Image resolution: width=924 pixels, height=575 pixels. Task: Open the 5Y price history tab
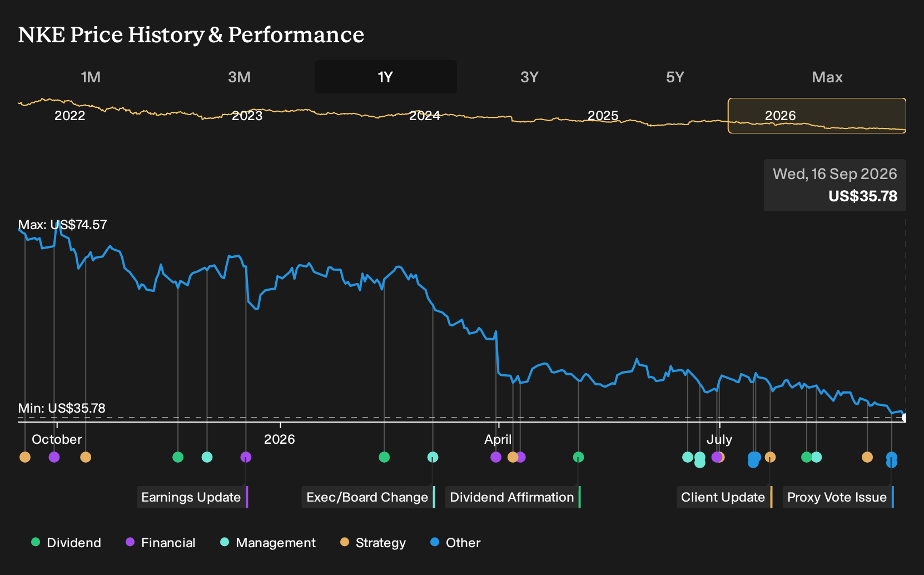(x=675, y=77)
